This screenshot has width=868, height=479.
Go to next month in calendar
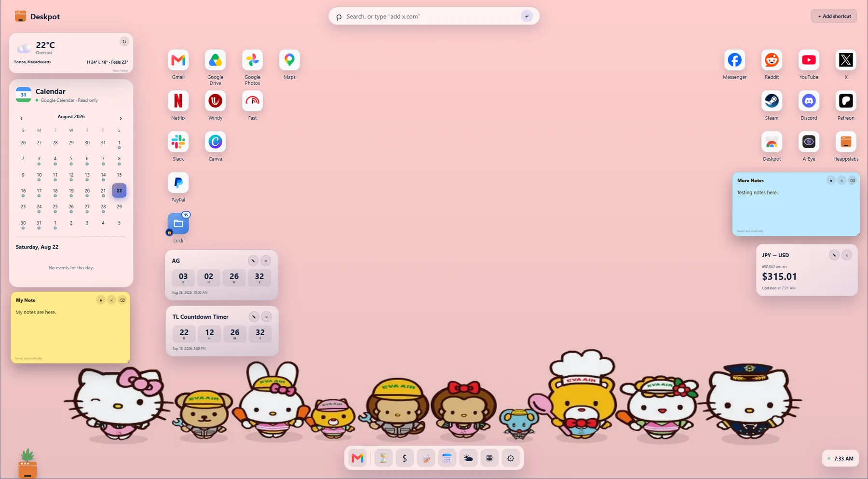point(121,118)
